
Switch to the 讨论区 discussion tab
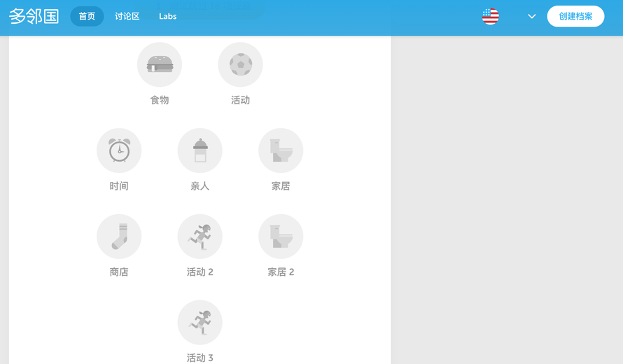coord(127,16)
